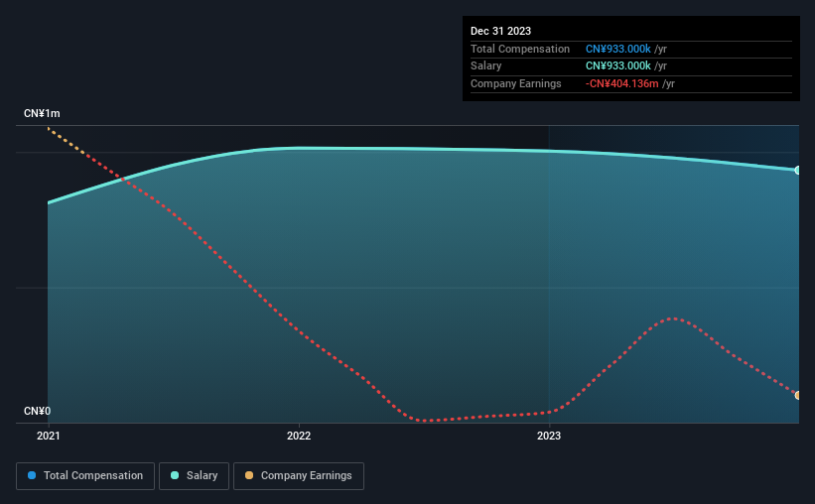Click the teal Salary legend dot
The height and width of the screenshot is (504, 815).
click(175, 475)
